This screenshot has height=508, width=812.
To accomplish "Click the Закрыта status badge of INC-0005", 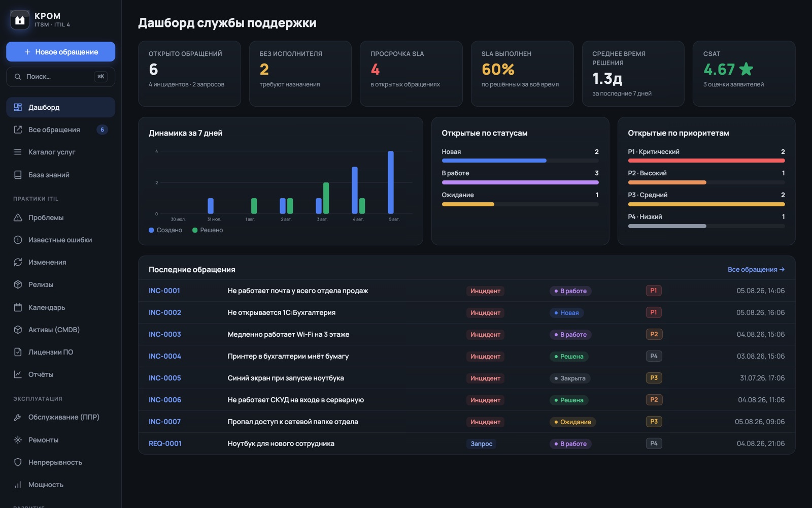I will [570, 378].
